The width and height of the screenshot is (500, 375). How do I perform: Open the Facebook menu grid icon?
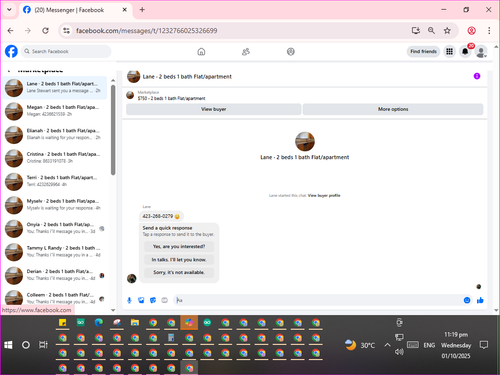pyautogui.click(x=449, y=51)
